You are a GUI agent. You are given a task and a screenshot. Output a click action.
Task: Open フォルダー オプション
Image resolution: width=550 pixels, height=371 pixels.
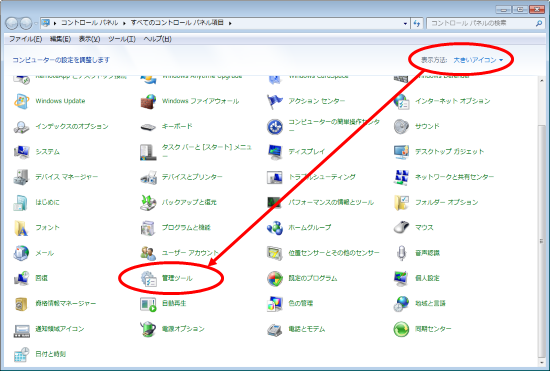[x=436, y=202]
